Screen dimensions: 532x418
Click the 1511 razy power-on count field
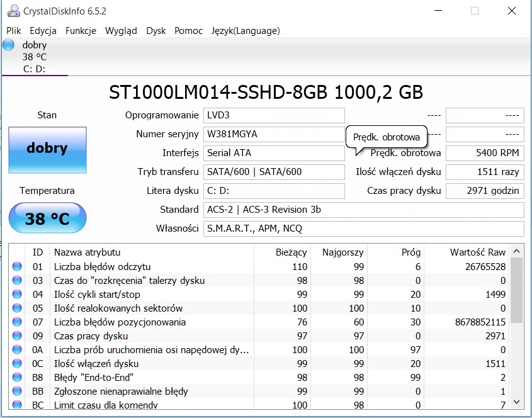point(485,172)
